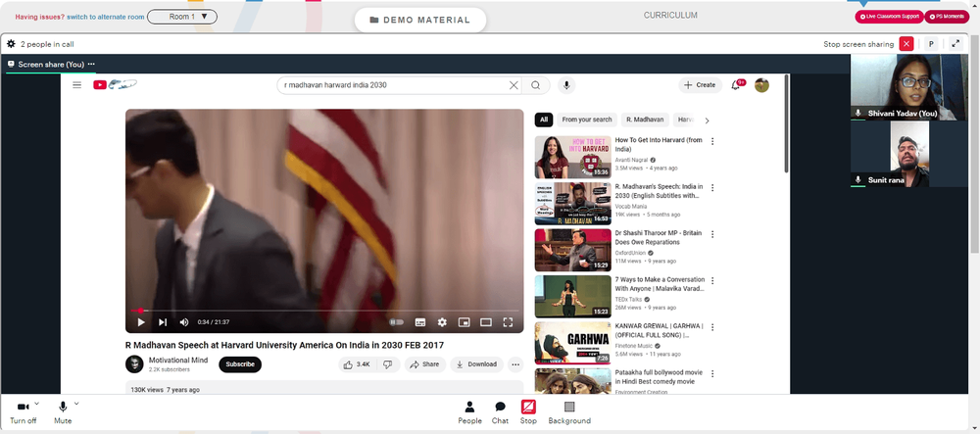Stop screen sharing with the red X button
Image resolution: width=980 pixels, height=434 pixels.
pos(906,44)
